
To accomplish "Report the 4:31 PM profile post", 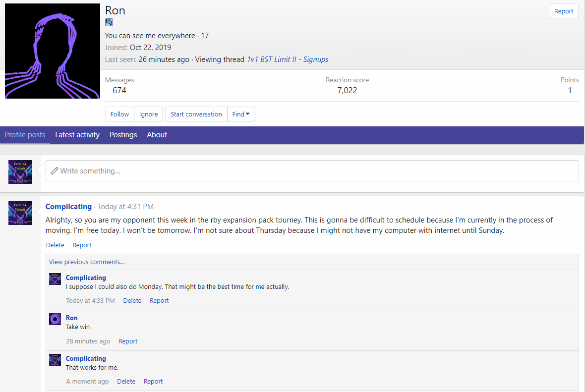I will tap(82, 245).
